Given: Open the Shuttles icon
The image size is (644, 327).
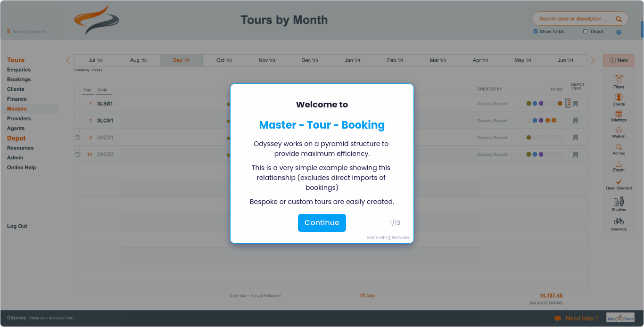Looking at the screenshot, I should click(619, 202).
